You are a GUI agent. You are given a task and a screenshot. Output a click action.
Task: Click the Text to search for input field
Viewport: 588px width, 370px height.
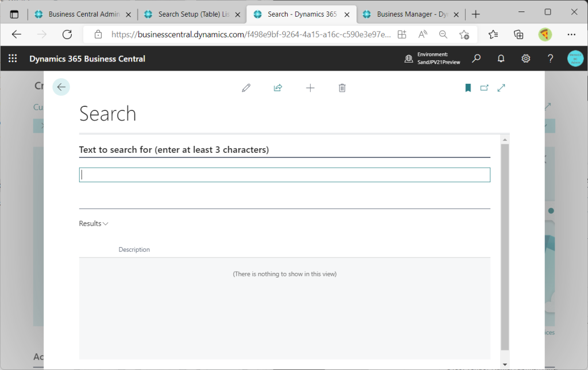pos(285,175)
